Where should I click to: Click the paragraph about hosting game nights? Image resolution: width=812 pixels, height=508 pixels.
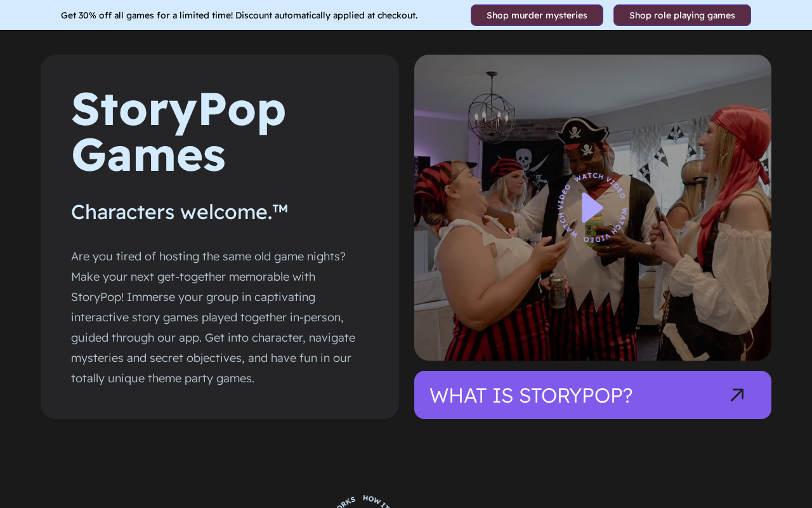214,317
